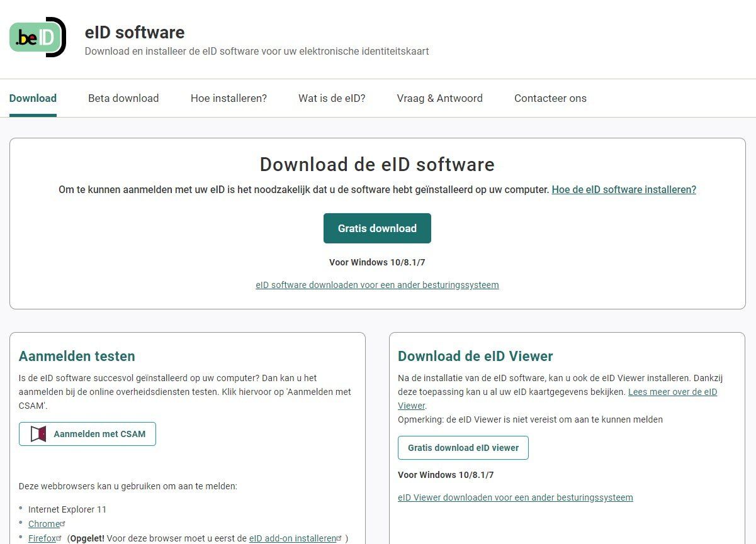The width and height of the screenshot is (756, 544).
Task: Click external link icon after Firefox
Action: [59, 538]
